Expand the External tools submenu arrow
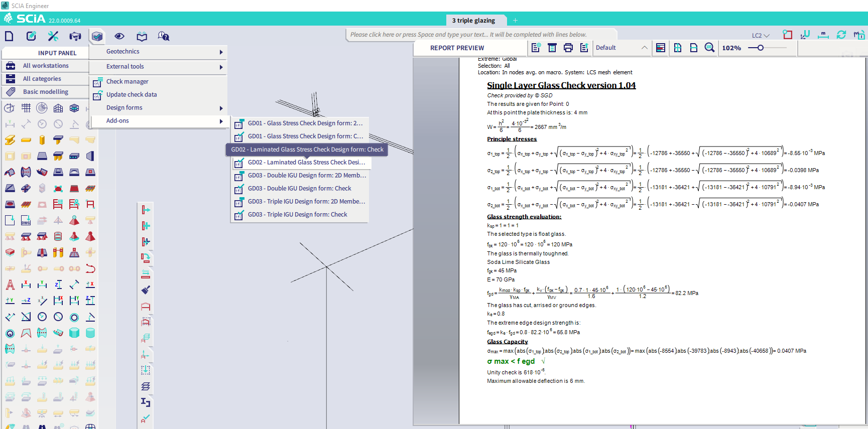The image size is (868, 429). [221, 67]
